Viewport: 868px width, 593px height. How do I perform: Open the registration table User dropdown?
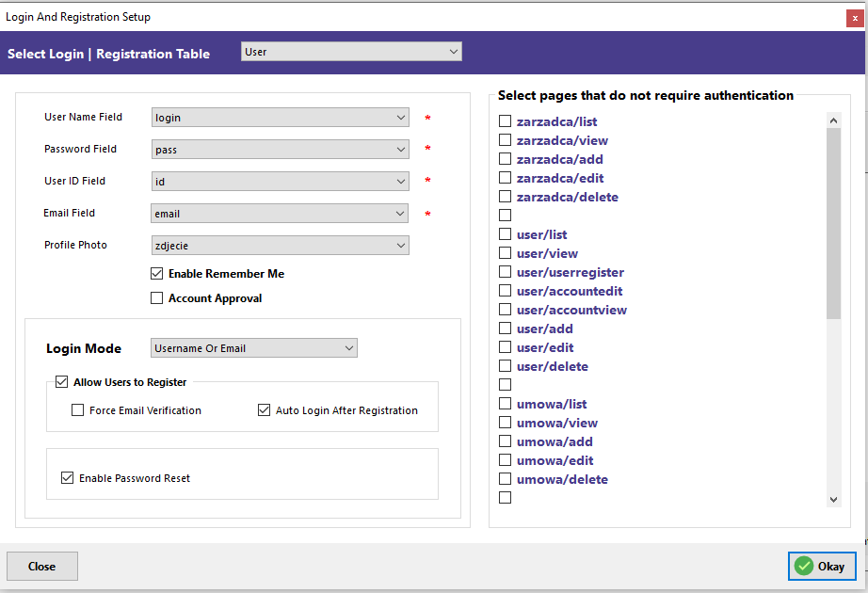point(351,52)
